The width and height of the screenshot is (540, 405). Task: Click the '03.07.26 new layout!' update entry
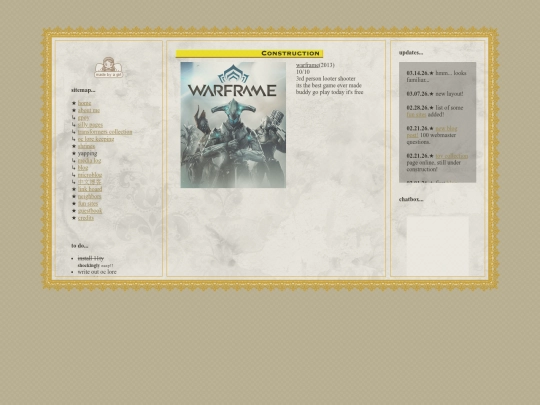pyautogui.click(x=435, y=94)
